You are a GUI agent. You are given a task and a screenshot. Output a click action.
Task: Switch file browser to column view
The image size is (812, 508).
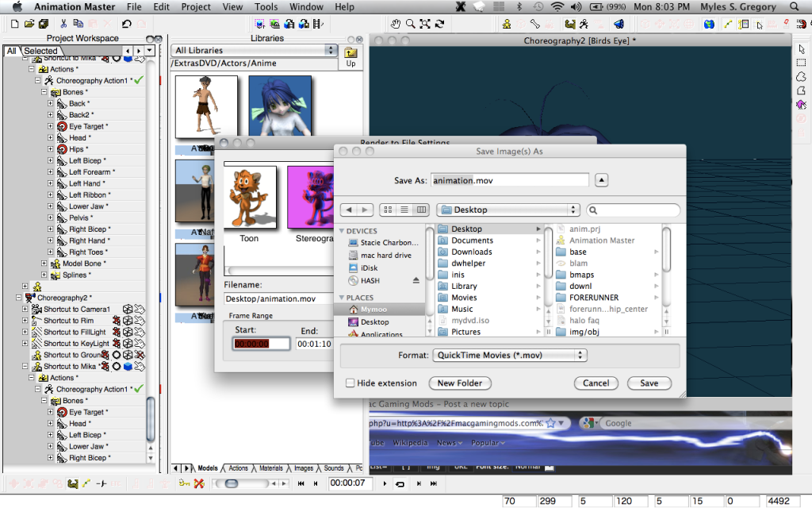[420, 210]
